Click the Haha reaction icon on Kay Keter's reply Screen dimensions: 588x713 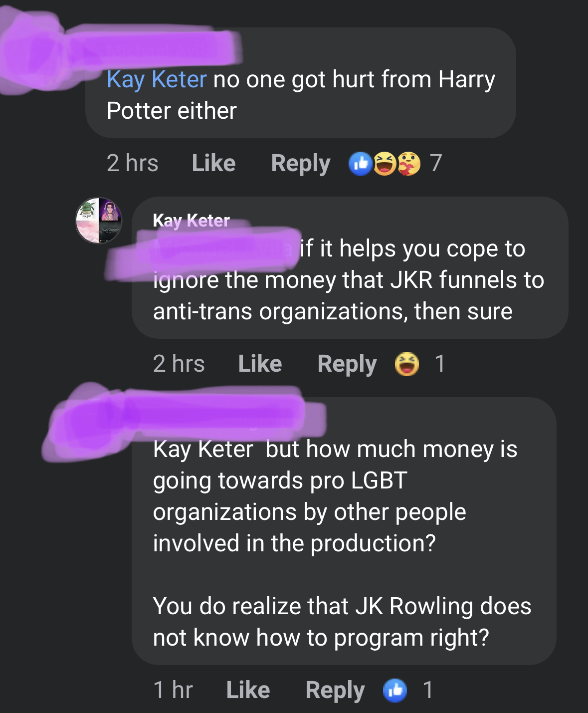tap(407, 364)
